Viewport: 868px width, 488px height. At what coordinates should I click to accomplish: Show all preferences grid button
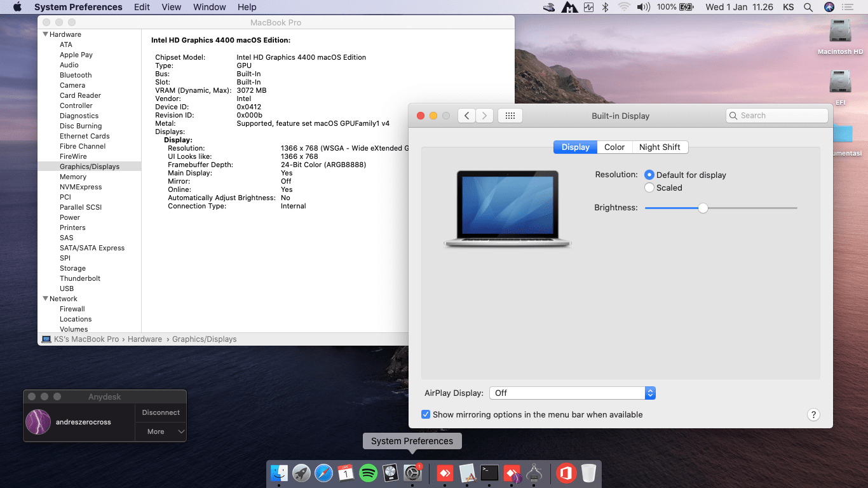(x=510, y=116)
